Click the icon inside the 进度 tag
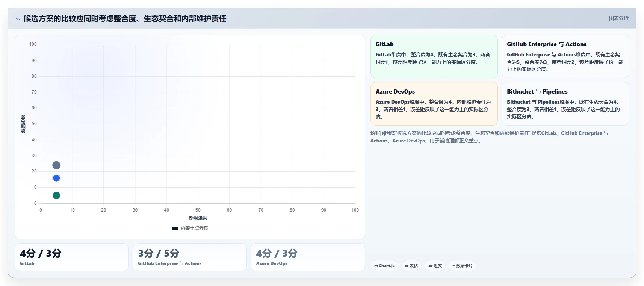 point(430,266)
